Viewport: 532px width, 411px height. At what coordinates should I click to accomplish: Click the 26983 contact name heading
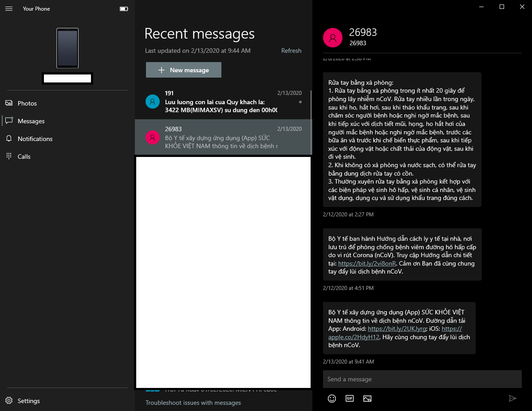363,32
